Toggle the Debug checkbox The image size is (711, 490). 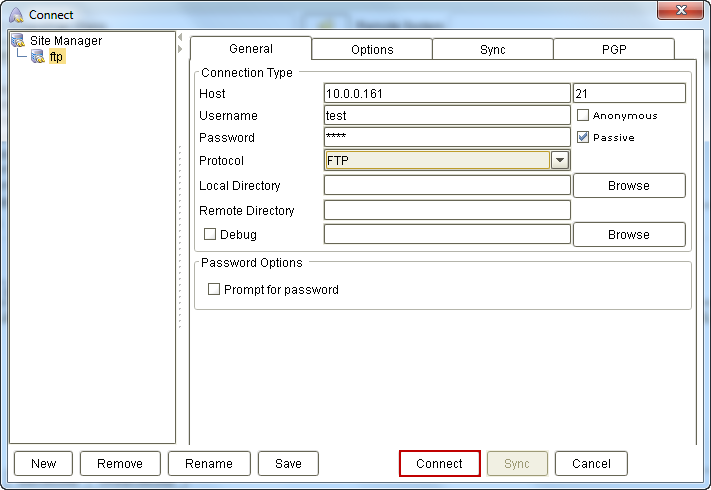coord(210,235)
